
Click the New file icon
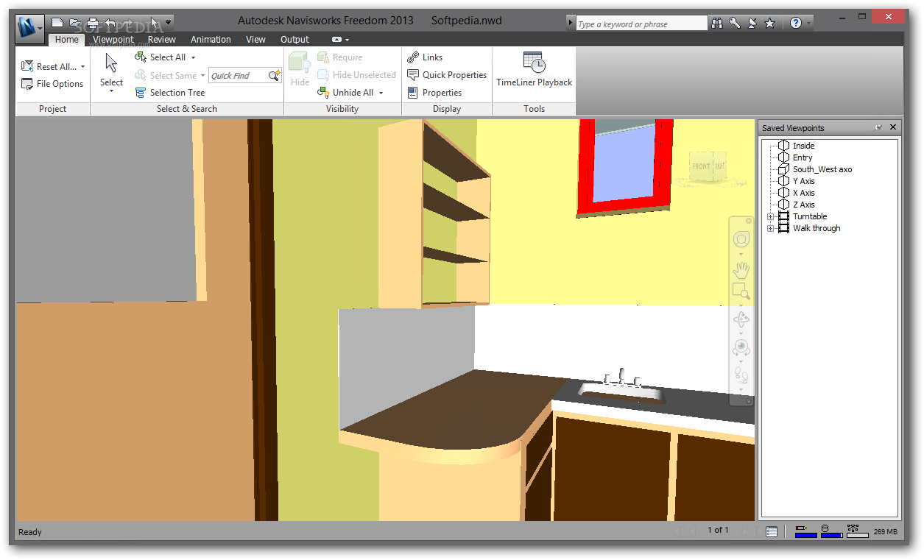[57, 23]
